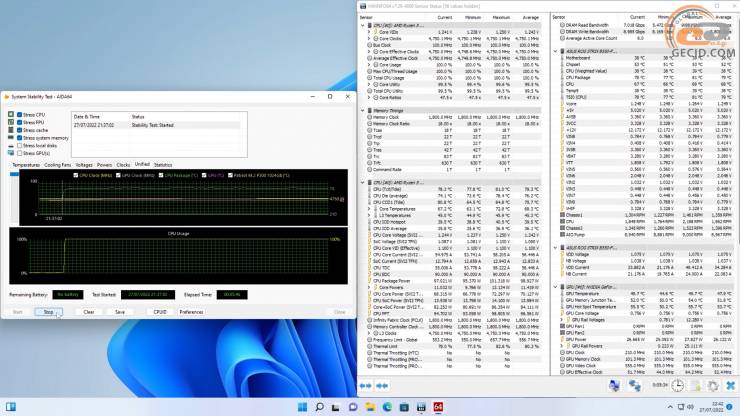The width and height of the screenshot is (740, 416).
Task: Collapse the Memory Timings group
Action: tap(362, 110)
